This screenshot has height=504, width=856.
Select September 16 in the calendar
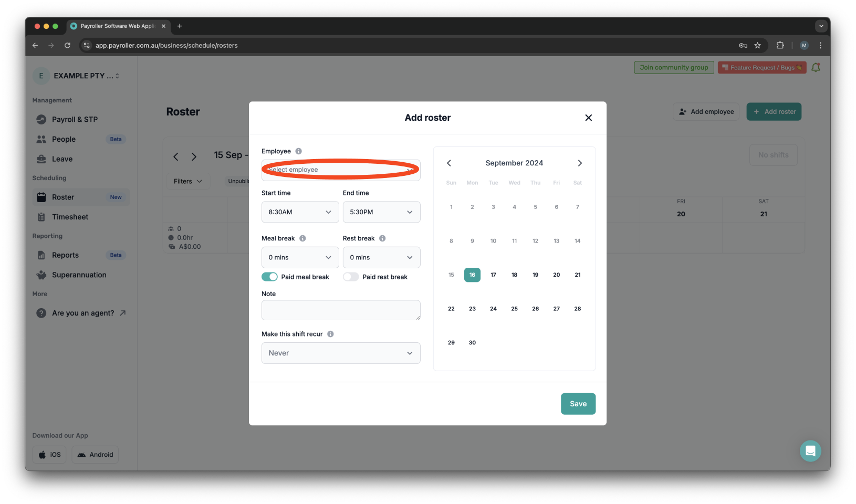pos(472,275)
